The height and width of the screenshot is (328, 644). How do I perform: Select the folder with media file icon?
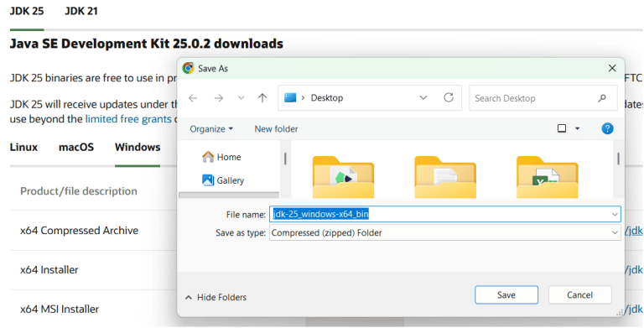tap(343, 177)
